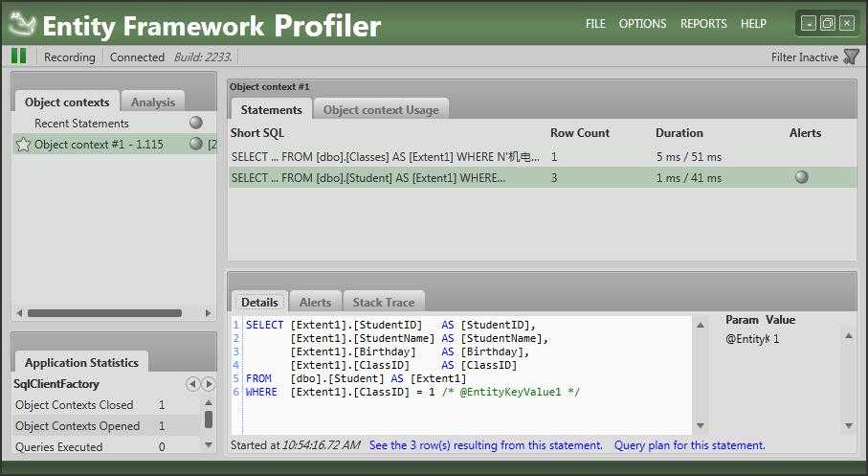Screen dimensions: 868x476
Task: Open the 'Query plan for this statement' link
Action: click(690, 445)
